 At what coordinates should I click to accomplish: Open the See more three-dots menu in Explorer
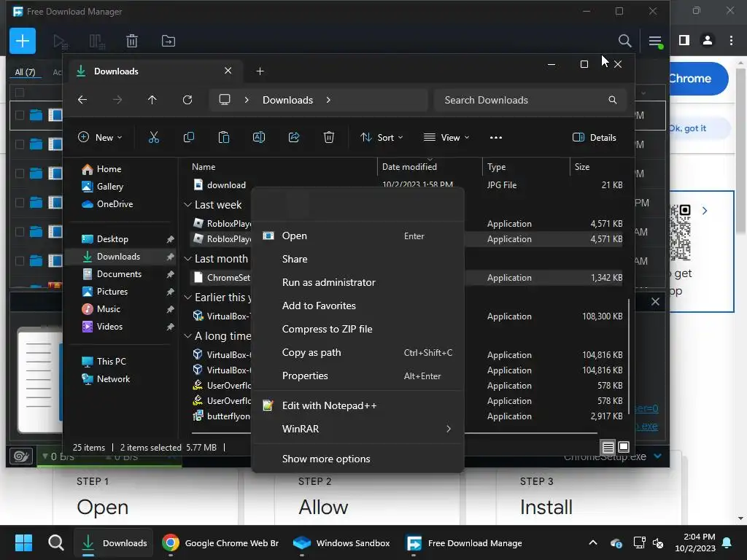pyautogui.click(x=496, y=138)
